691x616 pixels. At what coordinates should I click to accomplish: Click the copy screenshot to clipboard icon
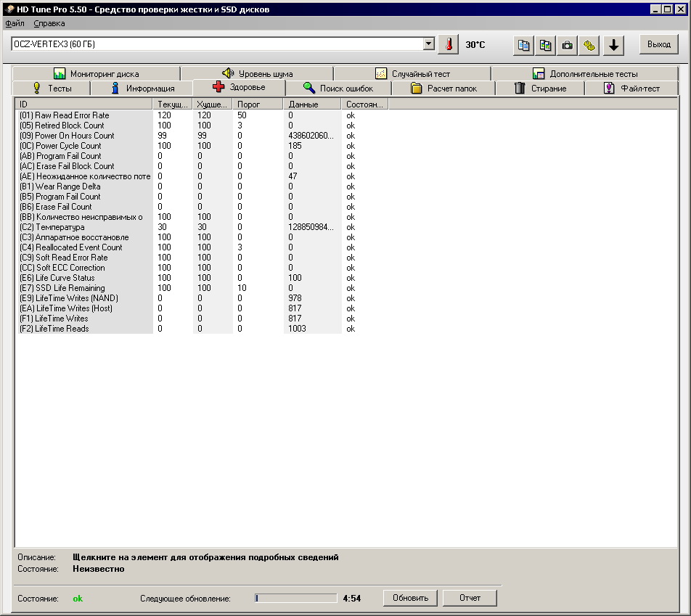point(545,45)
